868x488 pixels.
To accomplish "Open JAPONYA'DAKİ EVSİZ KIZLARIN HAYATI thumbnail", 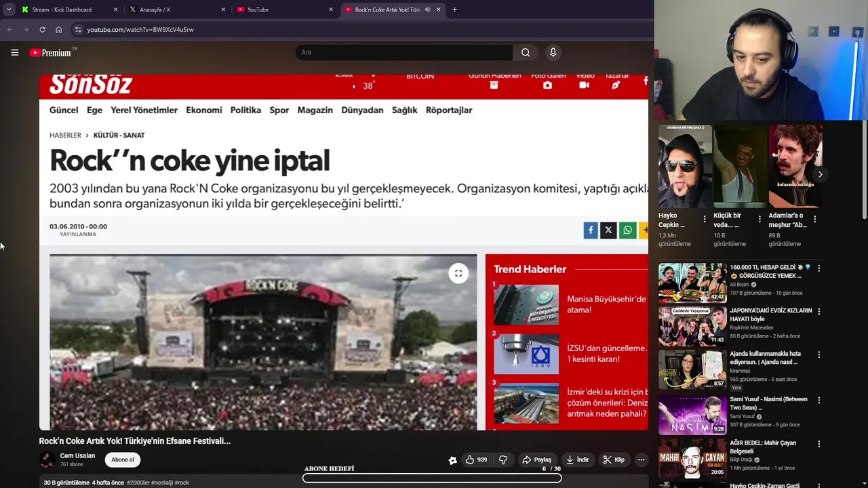I will tap(692, 326).
